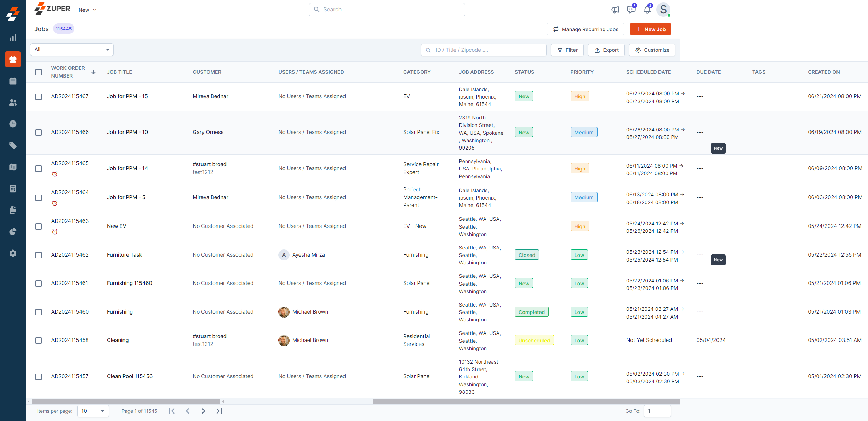Go to the last page of jobs
The width and height of the screenshot is (868, 421).
click(219, 411)
